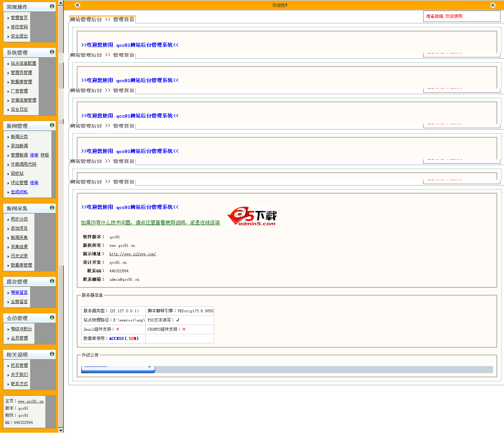Click the technical help and online consultation link

[x=150, y=223]
